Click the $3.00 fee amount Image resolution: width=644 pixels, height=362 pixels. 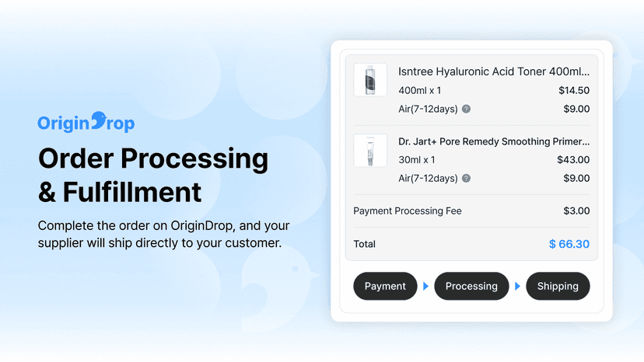tap(576, 211)
